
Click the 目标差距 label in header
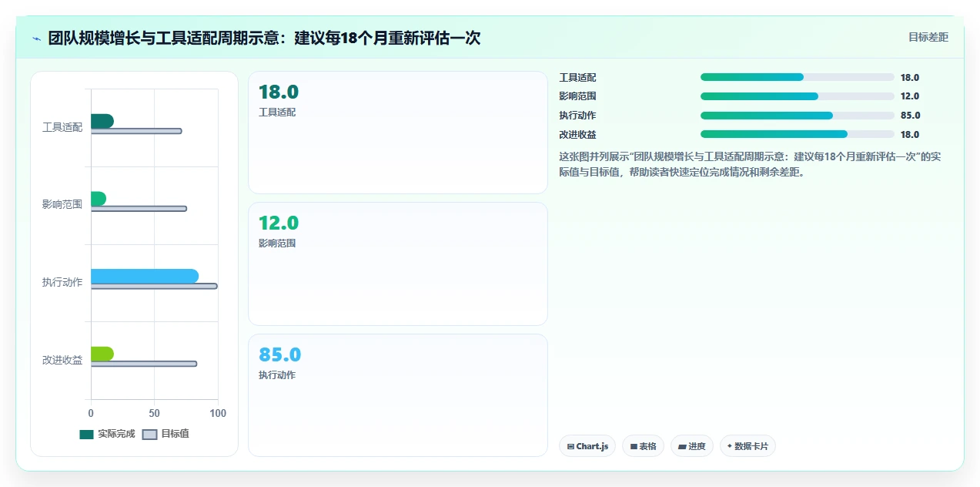click(928, 37)
